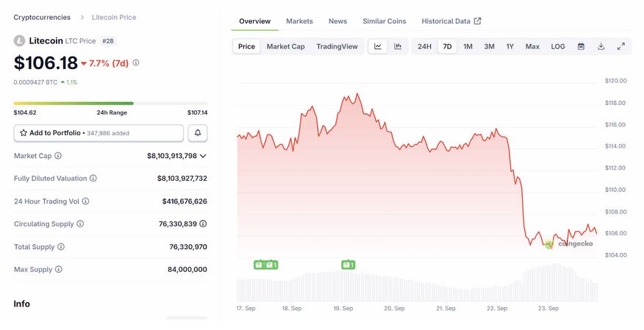The image size is (644, 330).
Task: Select the 24H time range
Action: pyautogui.click(x=424, y=46)
